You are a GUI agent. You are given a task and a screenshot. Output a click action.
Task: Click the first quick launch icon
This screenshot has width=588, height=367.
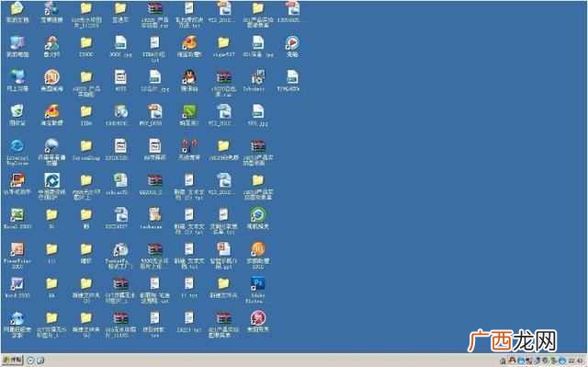[x=31, y=361]
